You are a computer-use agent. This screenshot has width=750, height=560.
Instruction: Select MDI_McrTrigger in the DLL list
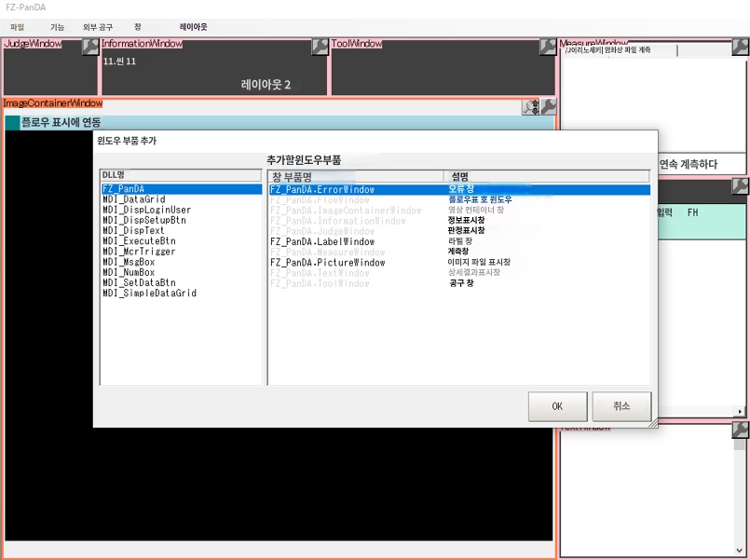[139, 252]
